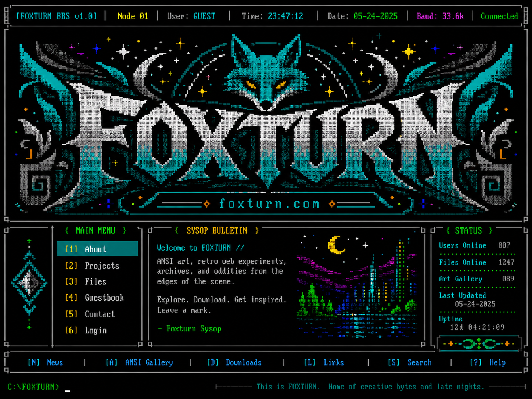Click the Users Online value 007
Screen dimensions: 532x399
point(504,245)
